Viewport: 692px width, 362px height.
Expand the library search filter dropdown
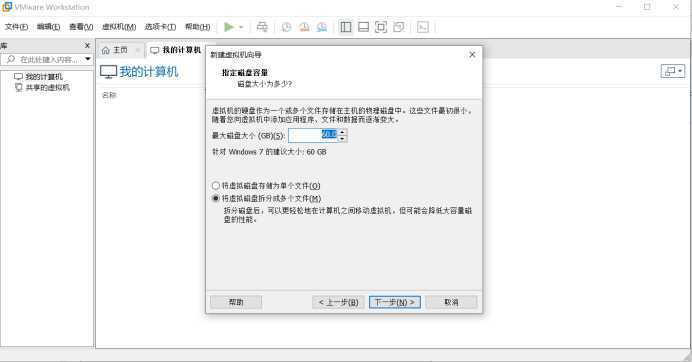click(88, 59)
